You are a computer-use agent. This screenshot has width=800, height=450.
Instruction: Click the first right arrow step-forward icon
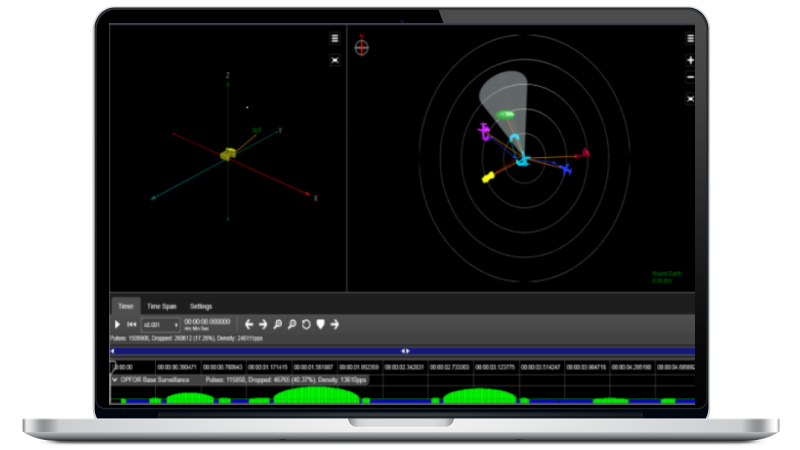point(263,324)
